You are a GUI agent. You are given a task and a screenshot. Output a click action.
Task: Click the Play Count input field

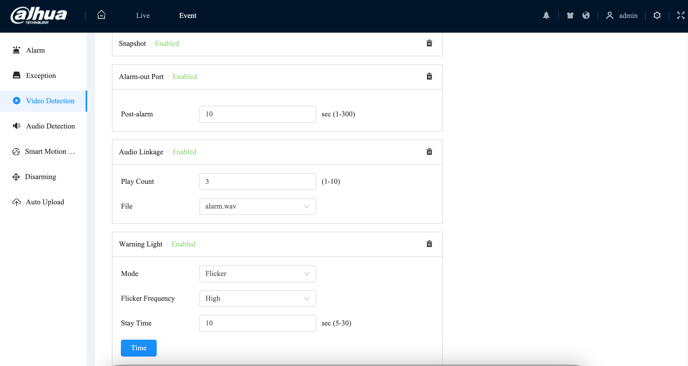tap(258, 181)
